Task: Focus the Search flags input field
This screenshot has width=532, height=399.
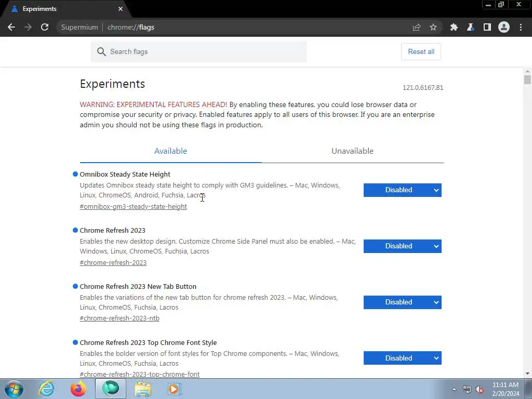Action: click(x=198, y=51)
